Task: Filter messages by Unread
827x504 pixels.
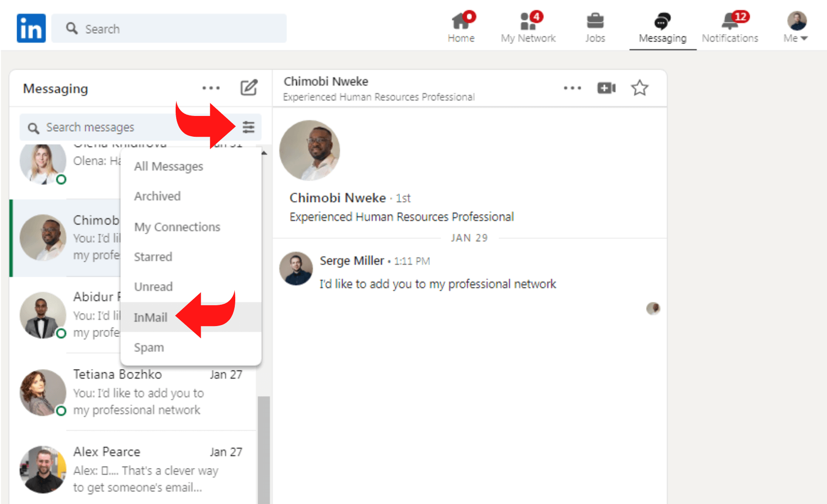Action: 153,286
